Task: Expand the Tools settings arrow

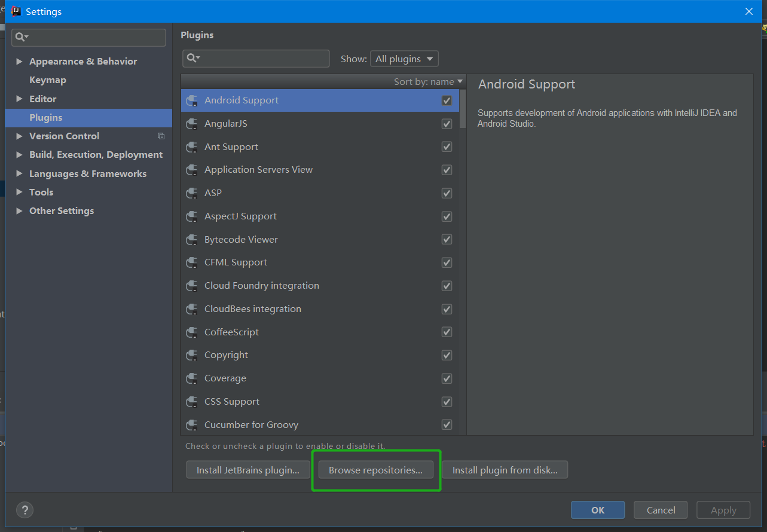Action: (x=19, y=192)
